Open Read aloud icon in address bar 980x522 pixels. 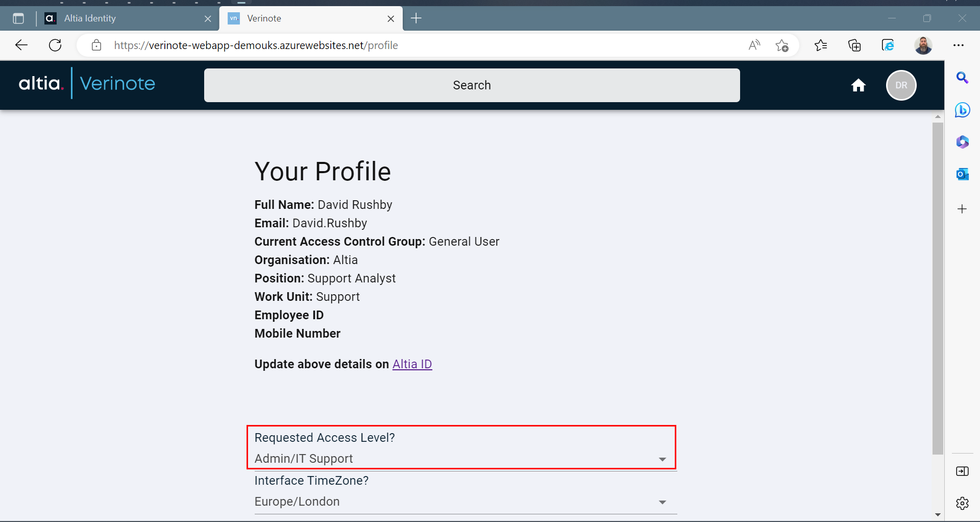(x=754, y=45)
